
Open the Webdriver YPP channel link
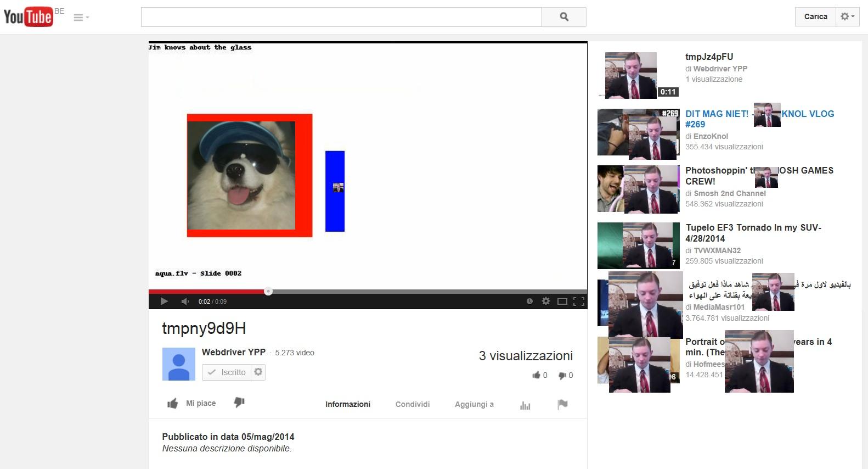[x=234, y=352]
